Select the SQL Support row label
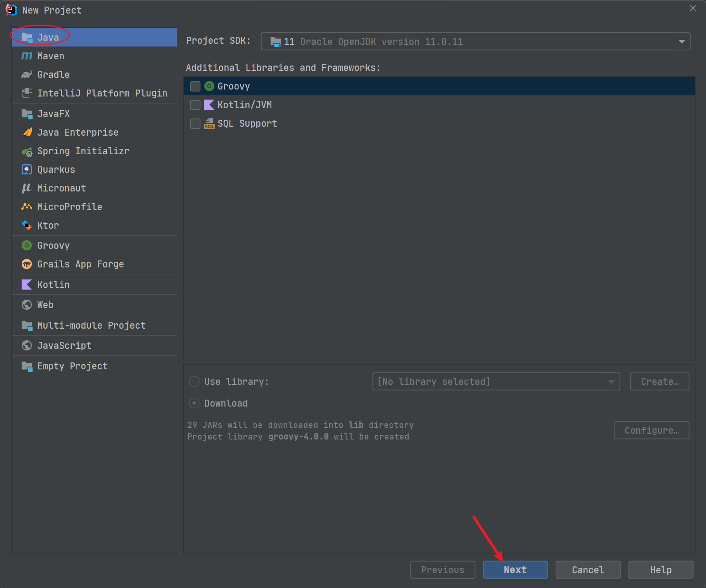 pos(247,123)
